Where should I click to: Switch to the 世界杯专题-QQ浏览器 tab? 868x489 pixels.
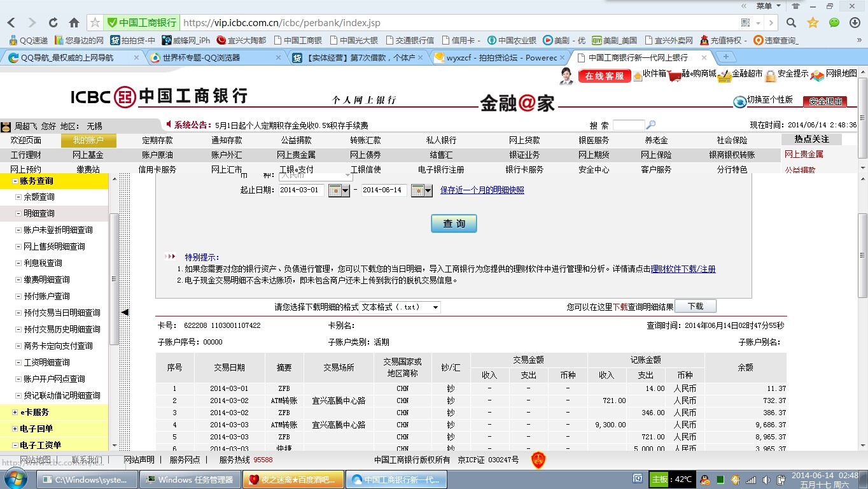click(201, 57)
